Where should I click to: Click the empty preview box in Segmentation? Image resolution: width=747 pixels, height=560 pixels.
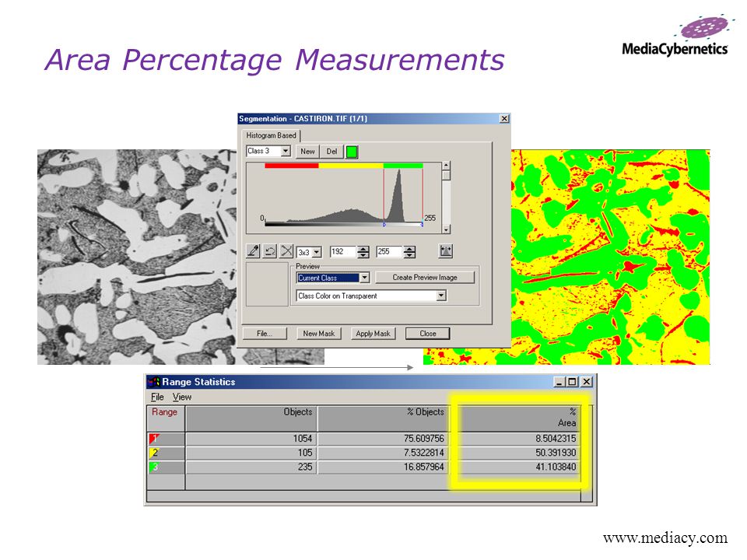(267, 285)
